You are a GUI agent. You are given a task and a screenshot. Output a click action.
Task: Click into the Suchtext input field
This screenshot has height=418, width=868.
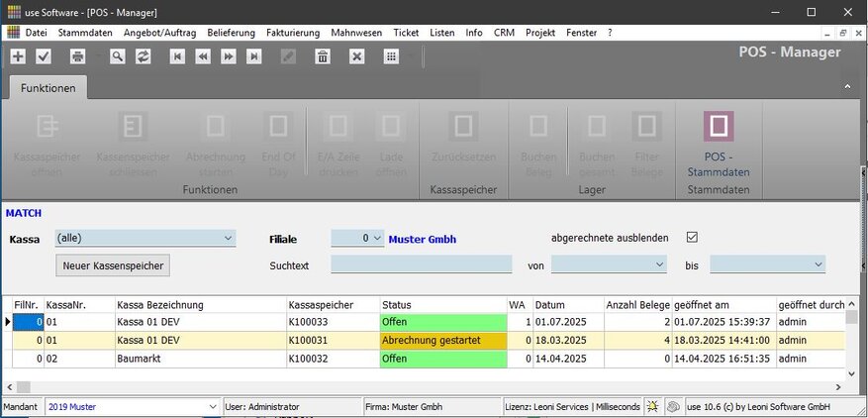(x=421, y=264)
